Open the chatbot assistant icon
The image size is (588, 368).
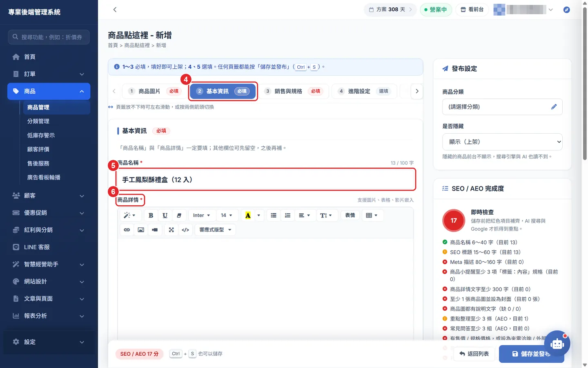pyautogui.click(x=557, y=343)
